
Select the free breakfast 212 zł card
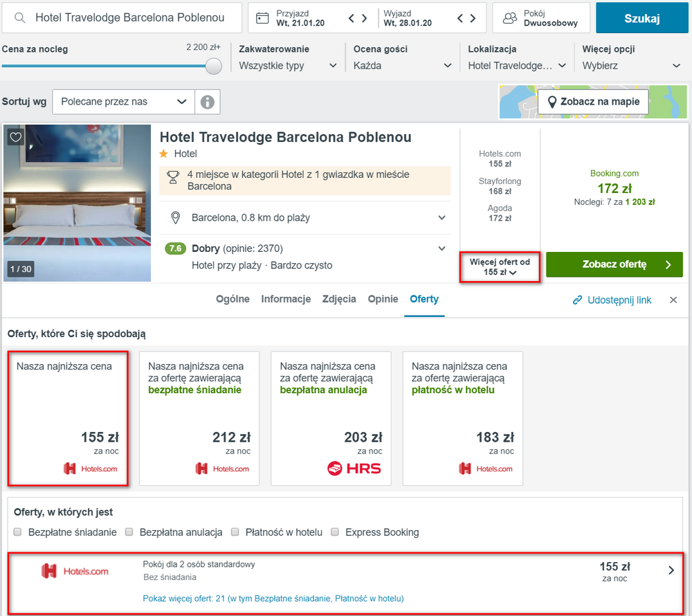[199, 418]
